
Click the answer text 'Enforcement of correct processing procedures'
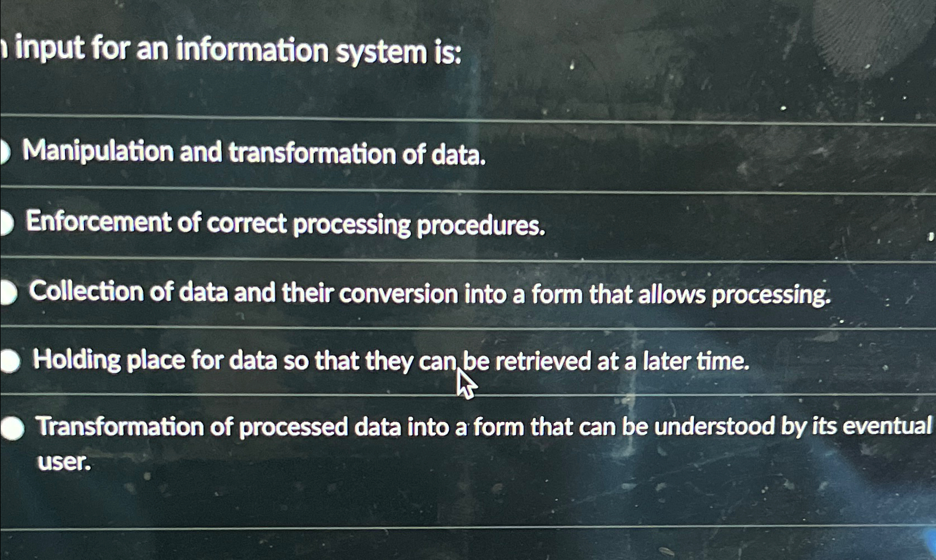tap(284, 224)
